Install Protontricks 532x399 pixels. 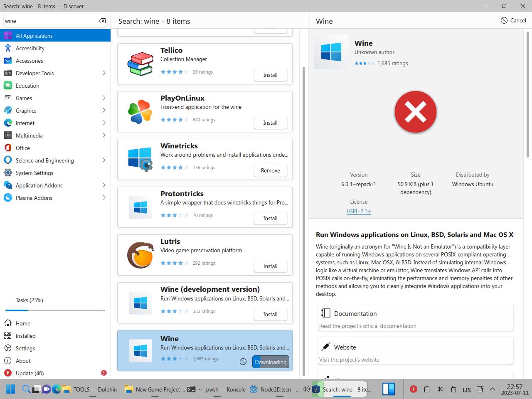point(270,218)
